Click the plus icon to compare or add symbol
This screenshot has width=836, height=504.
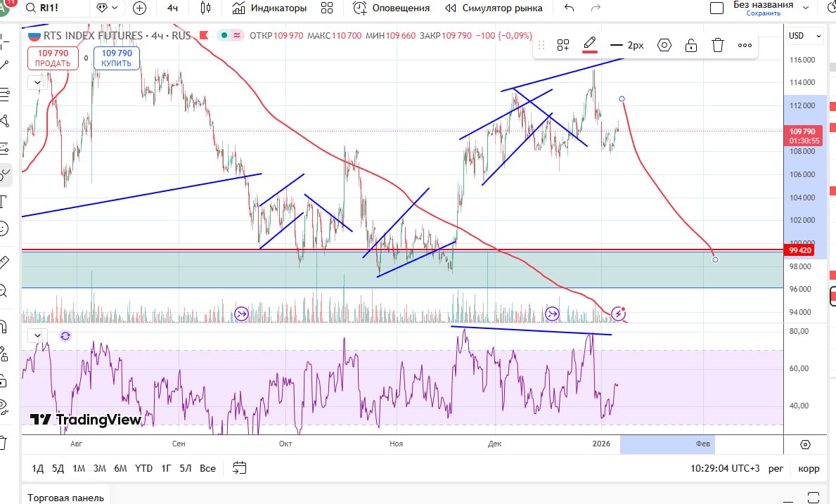pyautogui.click(x=140, y=8)
